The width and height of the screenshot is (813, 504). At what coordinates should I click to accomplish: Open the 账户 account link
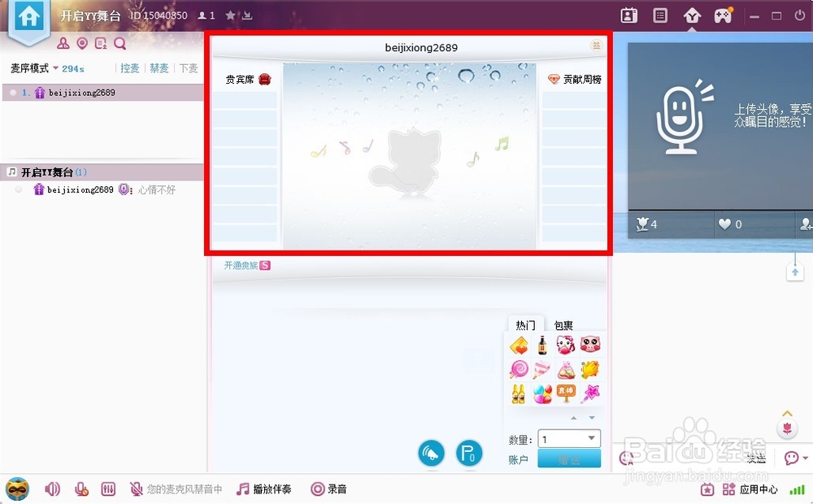(x=518, y=459)
